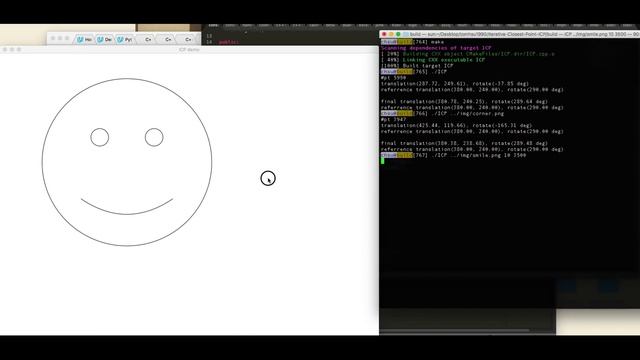This screenshot has height=360, width=640.
Task: Maximize the terminal with the green button
Action: 398,34
